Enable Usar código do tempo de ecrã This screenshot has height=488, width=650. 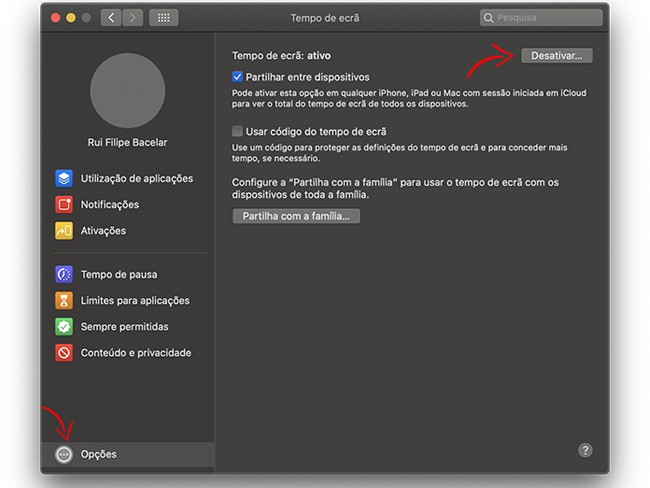(x=238, y=131)
